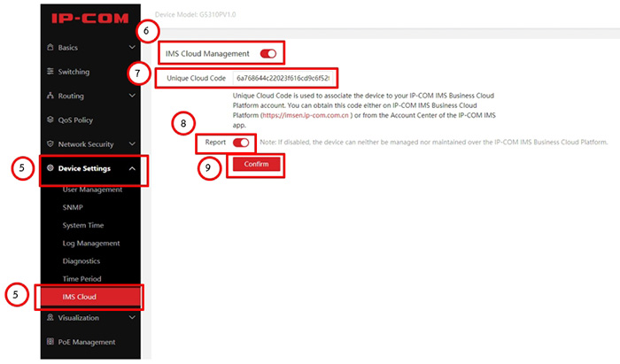Click the Switching menu icon

[x=50, y=71]
